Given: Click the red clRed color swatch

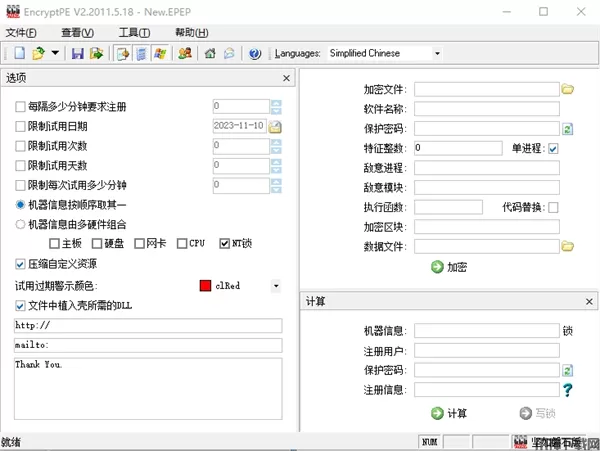Looking at the screenshot, I should point(205,286).
